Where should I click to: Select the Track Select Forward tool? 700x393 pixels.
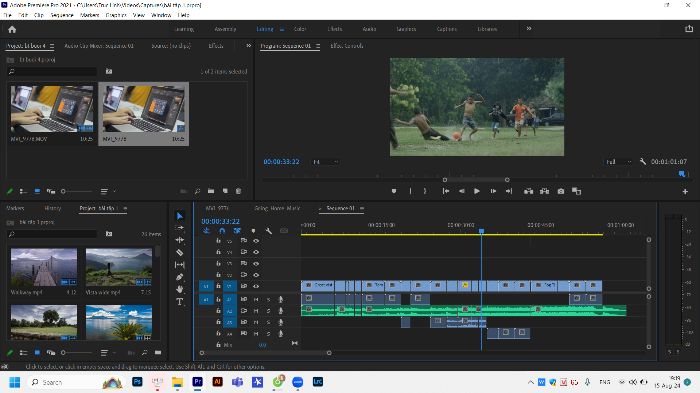click(180, 228)
